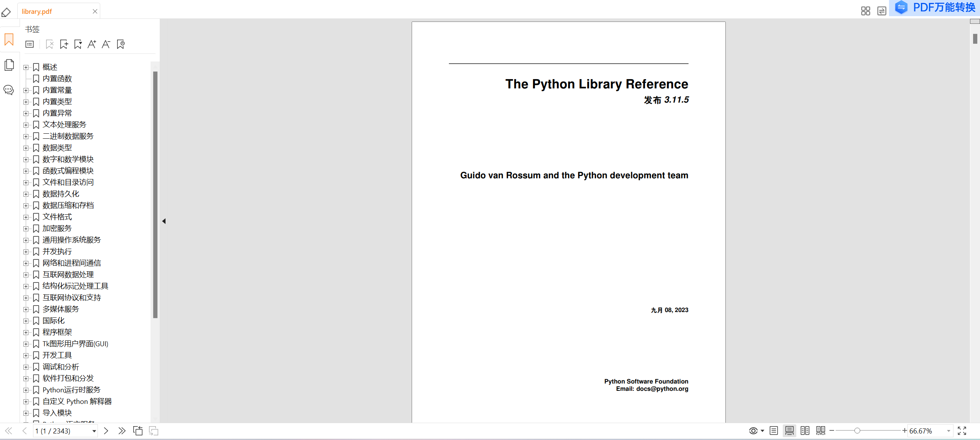The width and height of the screenshot is (980, 440).
Task: Enter fullscreen mode icon
Action: point(962,431)
